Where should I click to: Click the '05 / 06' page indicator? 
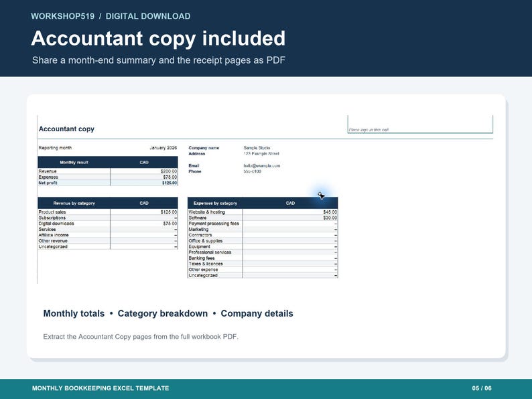click(x=482, y=388)
